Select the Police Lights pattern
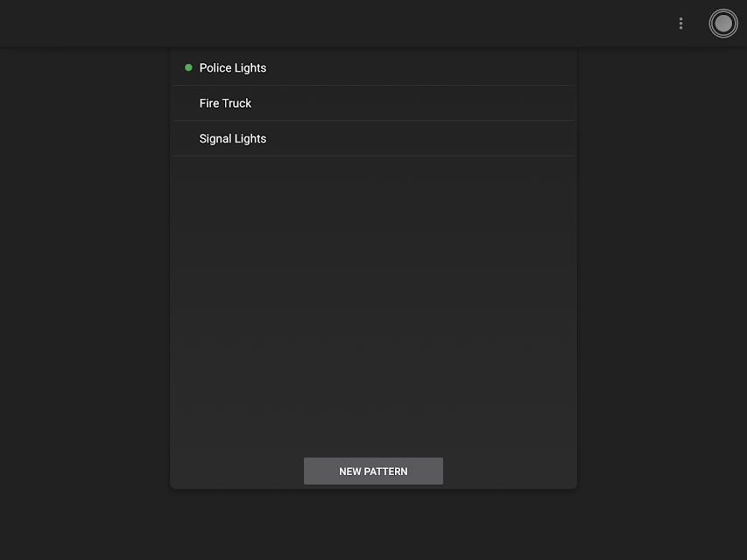Viewport: 747px width, 560px height. pyautogui.click(x=373, y=67)
